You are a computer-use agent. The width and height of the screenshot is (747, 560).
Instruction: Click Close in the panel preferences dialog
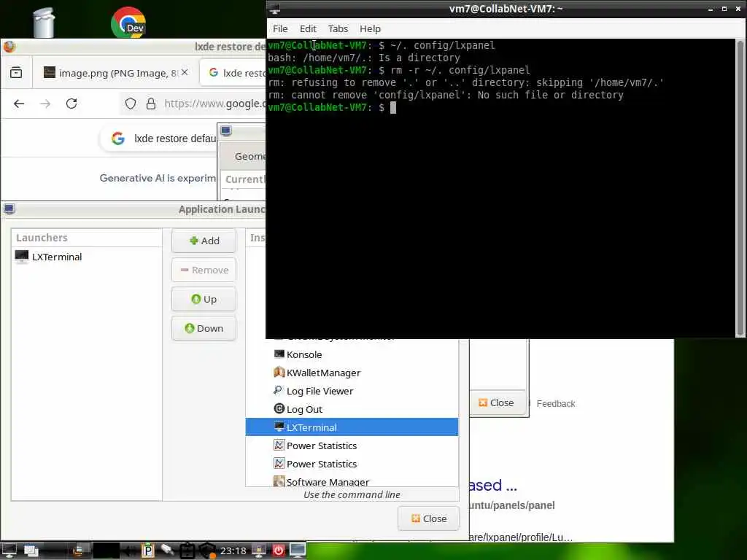click(x=496, y=402)
